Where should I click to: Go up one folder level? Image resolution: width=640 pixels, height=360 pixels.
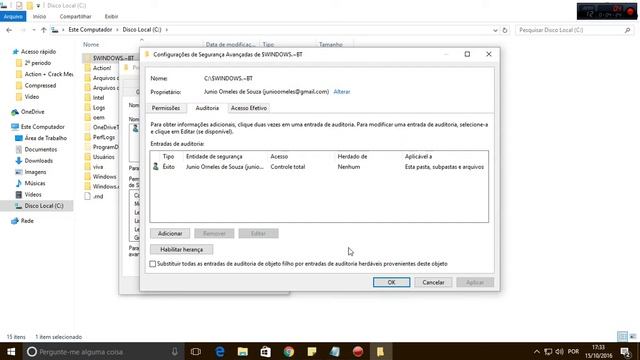(x=44, y=30)
